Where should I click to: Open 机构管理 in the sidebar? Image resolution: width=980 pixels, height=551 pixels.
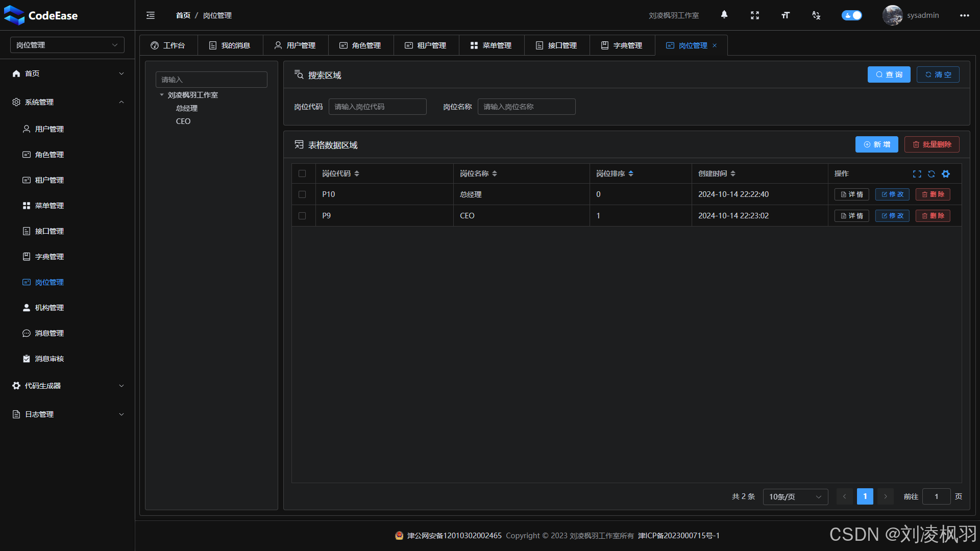point(50,308)
